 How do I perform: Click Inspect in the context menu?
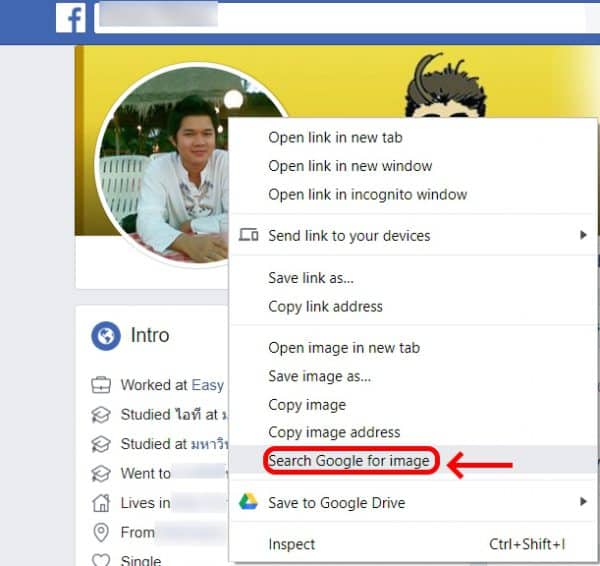tap(291, 544)
